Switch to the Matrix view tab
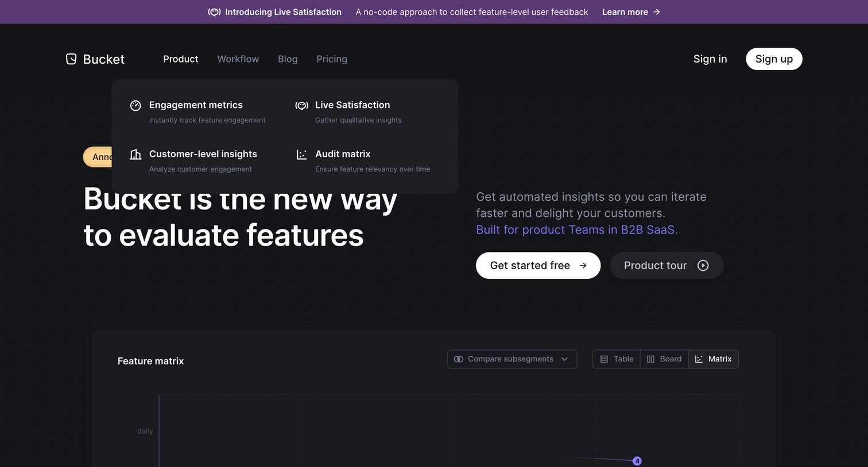Screen dimensions: 868x467 (x=714, y=359)
